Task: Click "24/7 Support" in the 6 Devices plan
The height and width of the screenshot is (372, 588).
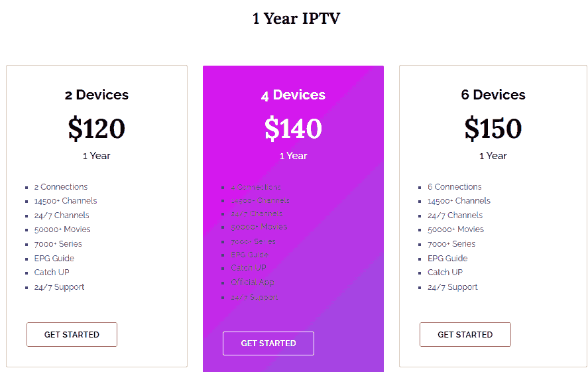Action: tap(453, 287)
